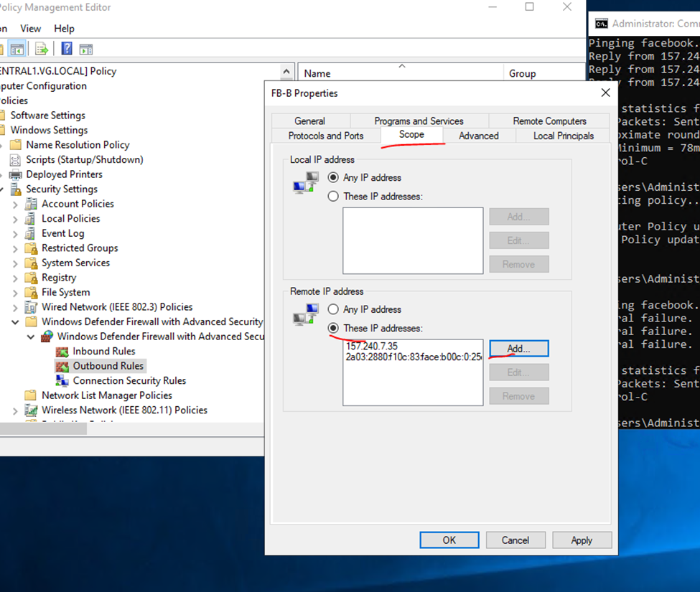Click the Deployed Printers icon
Image resolution: width=700 pixels, height=592 pixels.
(15, 174)
